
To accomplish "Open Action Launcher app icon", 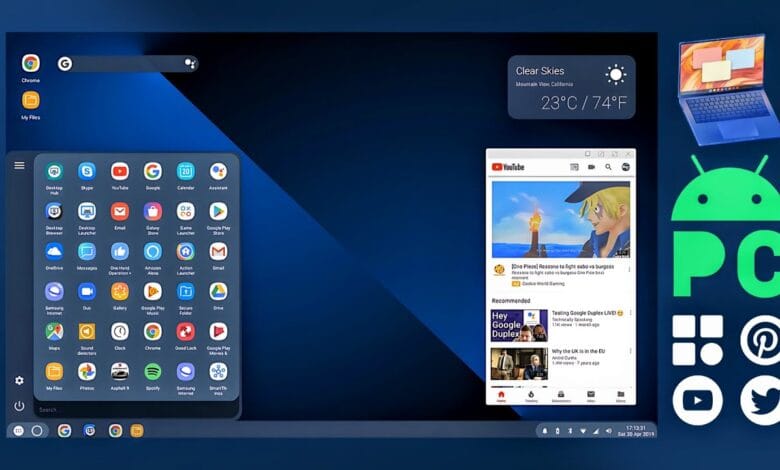I will (x=186, y=251).
